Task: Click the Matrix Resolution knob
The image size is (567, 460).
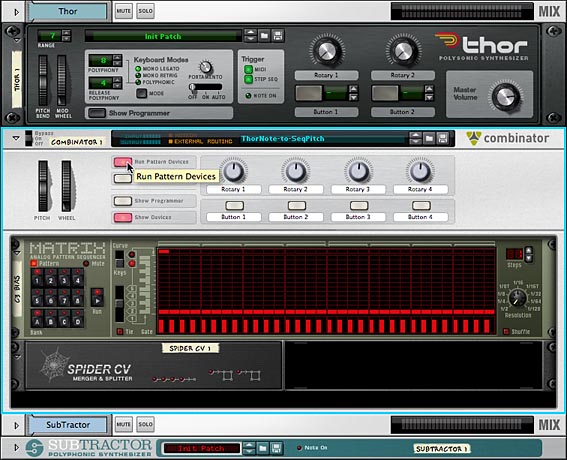Action: [x=517, y=298]
